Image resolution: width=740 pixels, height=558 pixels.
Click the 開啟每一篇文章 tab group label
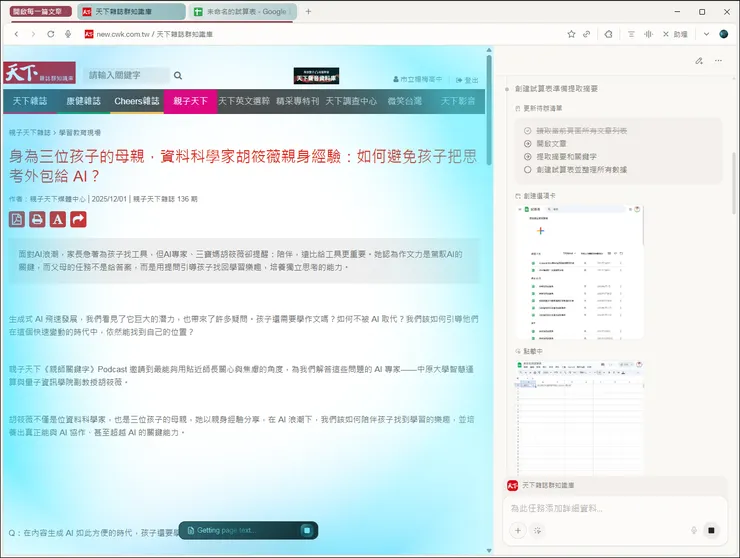point(40,11)
